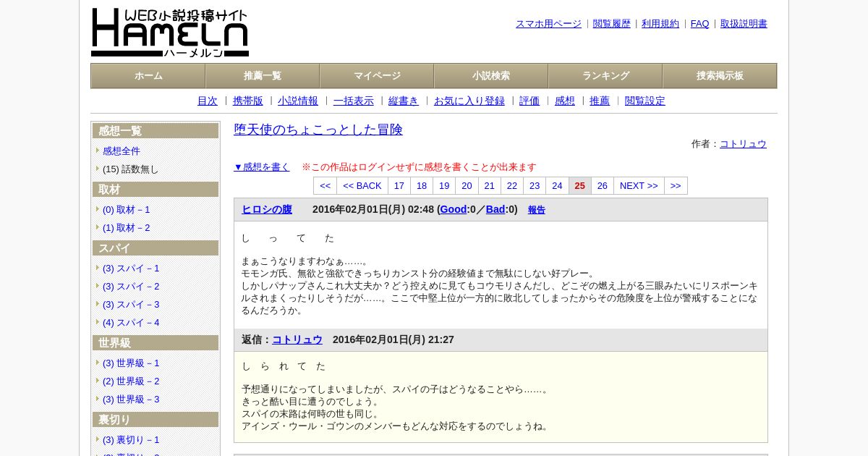The height and width of the screenshot is (456, 868).
Task: Open the スマホ用ページ link
Action: pyautogui.click(x=548, y=24)
